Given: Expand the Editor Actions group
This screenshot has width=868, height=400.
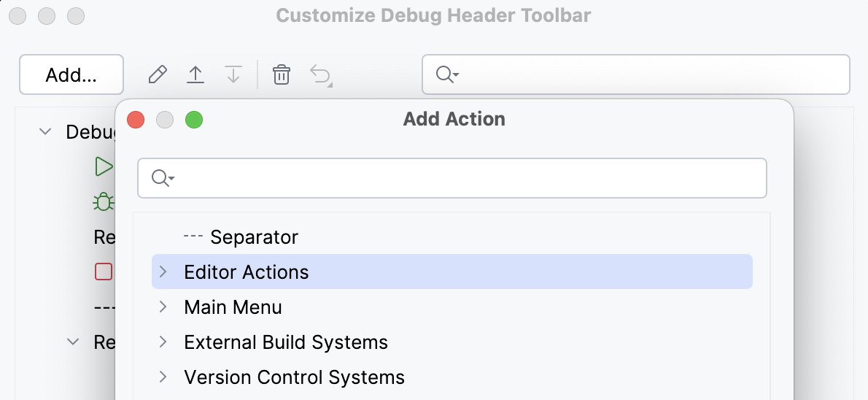Looking at the screenshot, I should click(163, 272).
